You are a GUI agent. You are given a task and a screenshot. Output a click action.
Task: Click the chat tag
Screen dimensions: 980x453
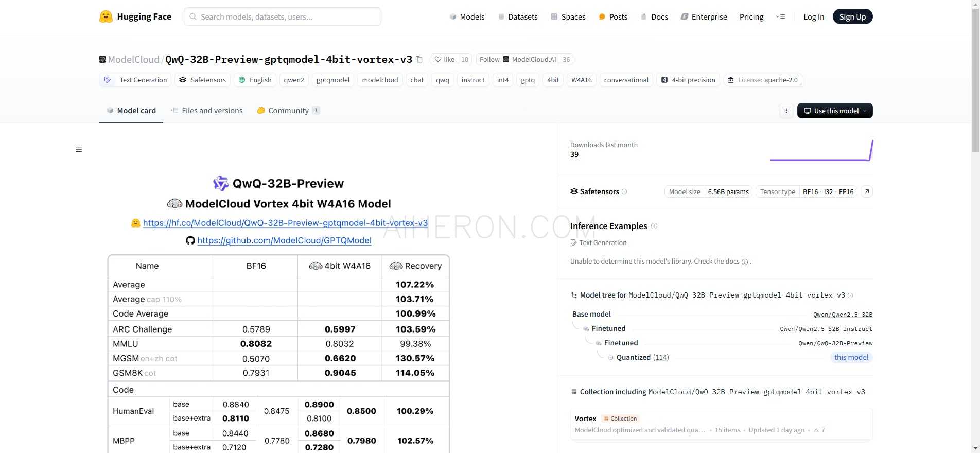coord(417,80)
